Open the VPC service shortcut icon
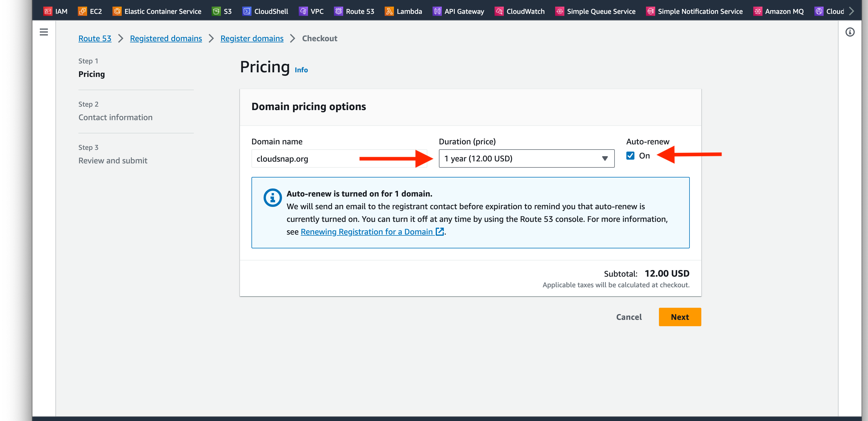868x421 pixels. [303, 11]
